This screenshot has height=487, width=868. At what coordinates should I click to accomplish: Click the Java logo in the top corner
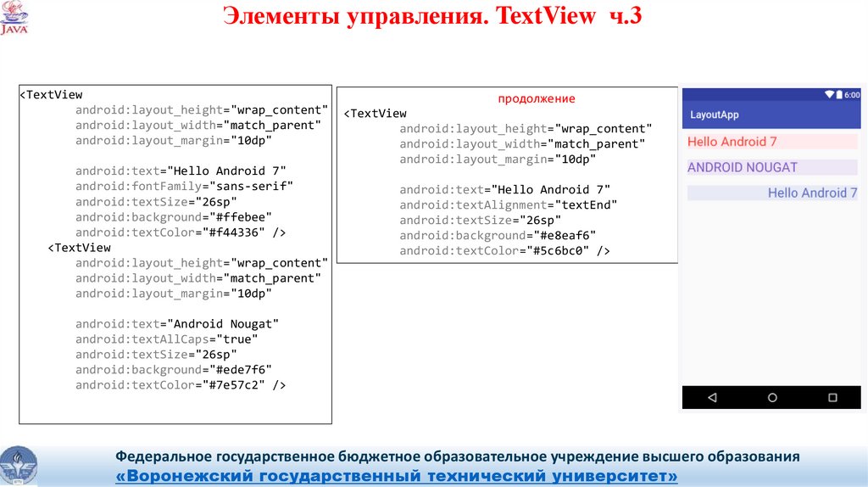[x=14, y=18]
